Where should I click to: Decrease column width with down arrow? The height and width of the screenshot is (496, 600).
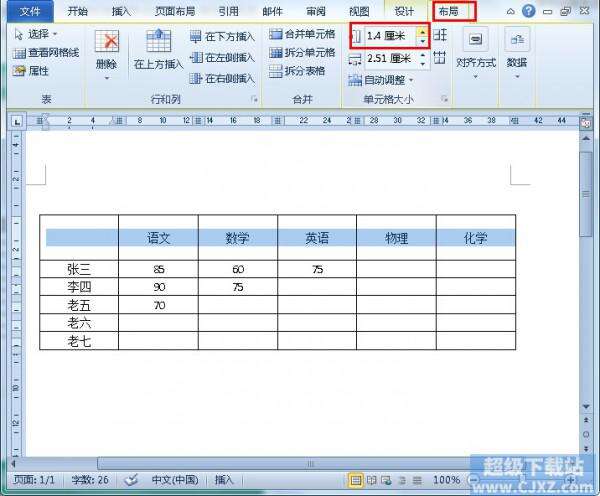tap(423, 63)
